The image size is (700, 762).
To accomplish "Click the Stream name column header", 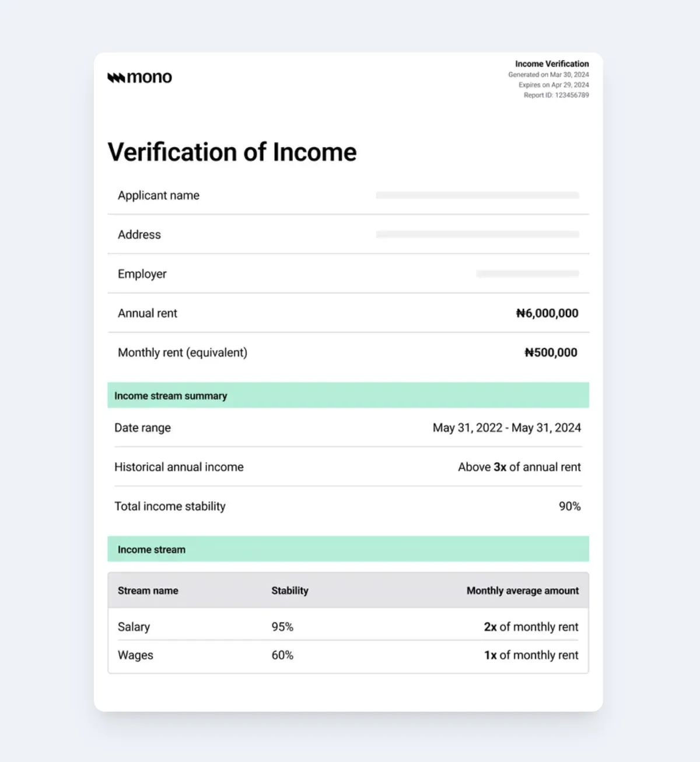I will 148,590.
